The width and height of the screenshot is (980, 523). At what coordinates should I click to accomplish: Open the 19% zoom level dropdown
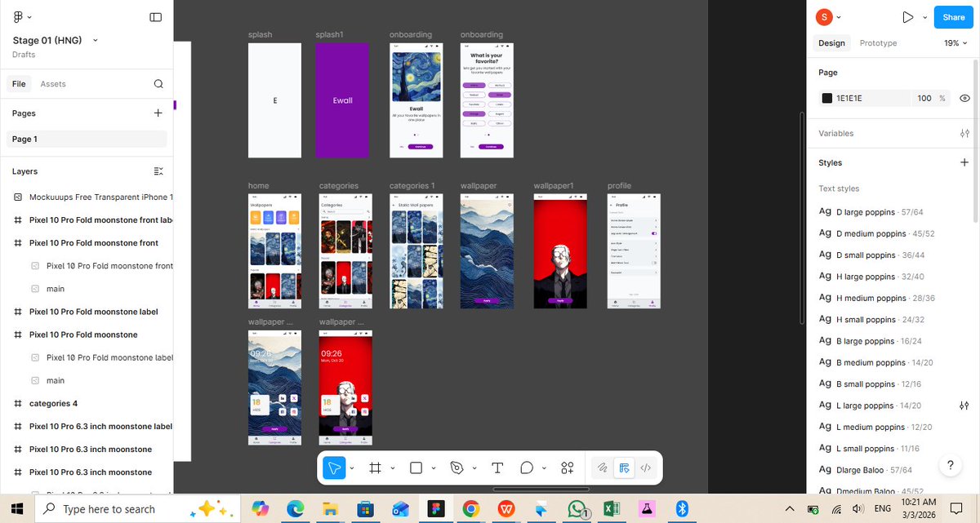coord(955,43)
